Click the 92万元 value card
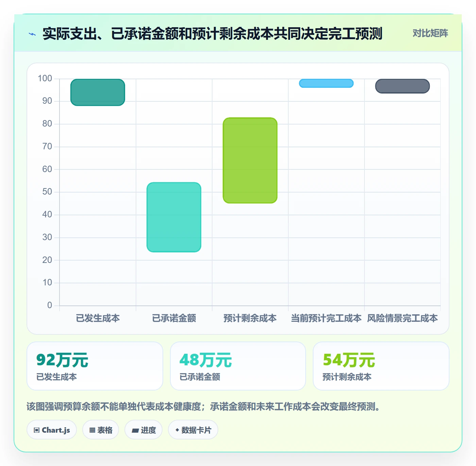Viewport: 476px width, 466px height. coord(95,366)
